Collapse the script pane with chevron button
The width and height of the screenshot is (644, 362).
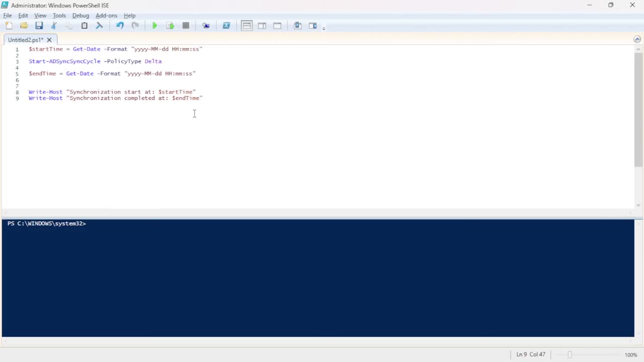(x=637, y=39)
